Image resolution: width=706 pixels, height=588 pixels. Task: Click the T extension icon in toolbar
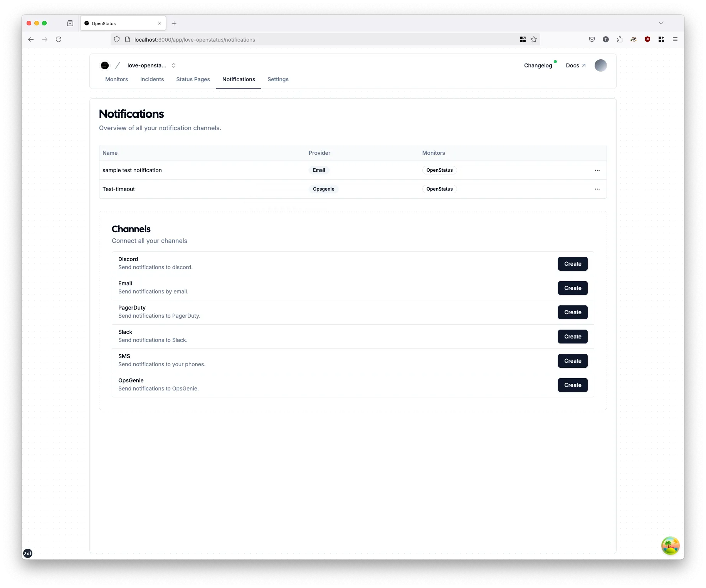606,39
